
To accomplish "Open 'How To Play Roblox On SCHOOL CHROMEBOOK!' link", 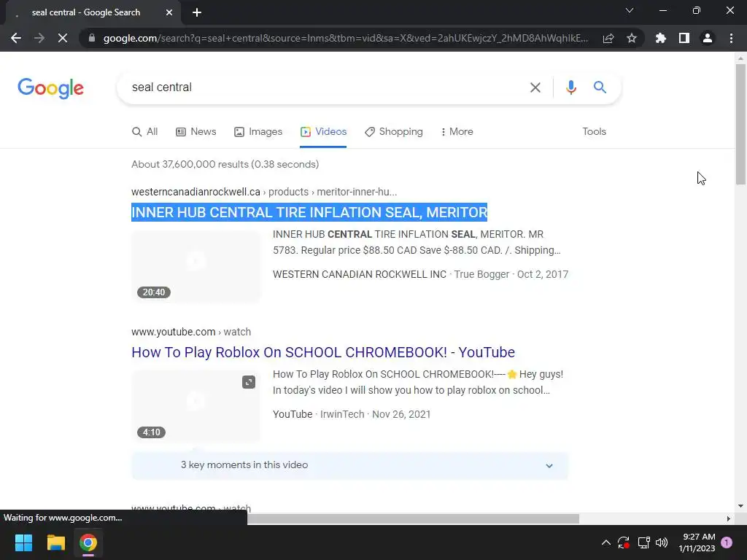I will pyautogui.click(x=323, y=352).
